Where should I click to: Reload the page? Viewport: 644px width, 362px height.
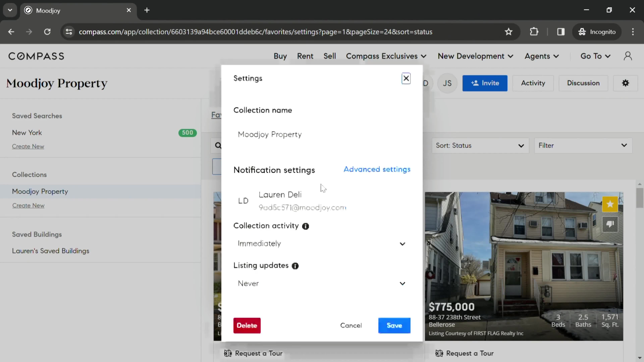(x=47, y=32)
